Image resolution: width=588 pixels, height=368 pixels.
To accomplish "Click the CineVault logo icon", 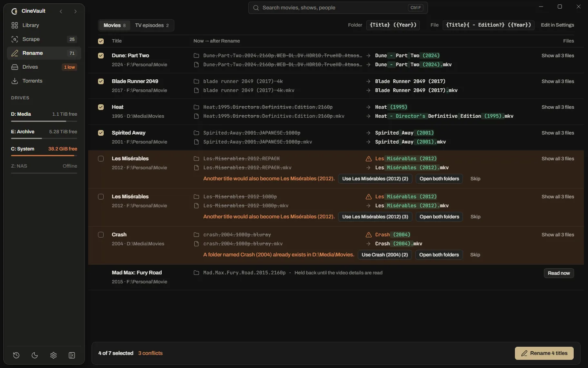I will coord(15,11).
